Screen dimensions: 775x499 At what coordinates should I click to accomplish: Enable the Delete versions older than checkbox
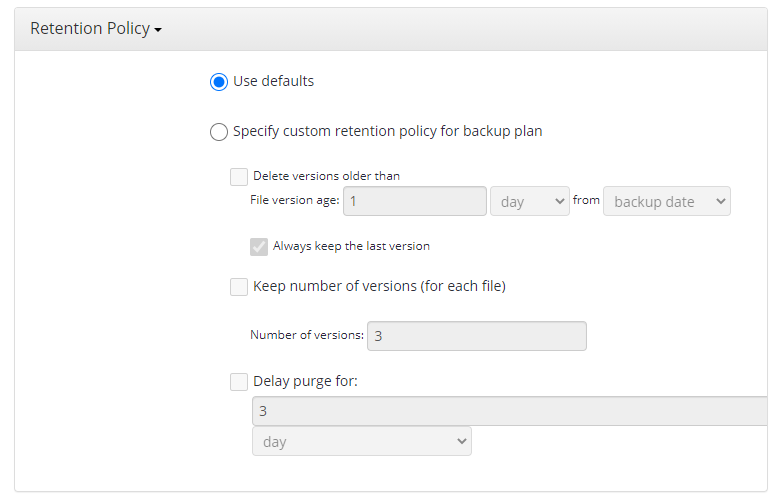239,177
